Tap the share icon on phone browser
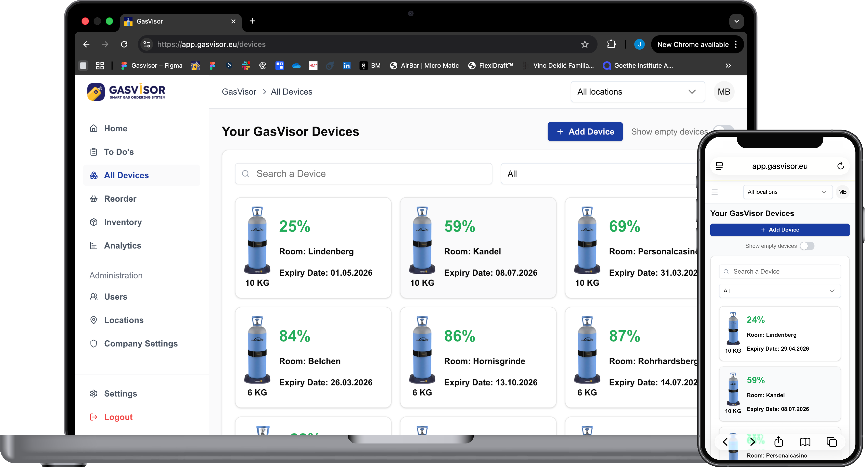The image size is (868, 467). pyautogui.click(x=778, y=442)
